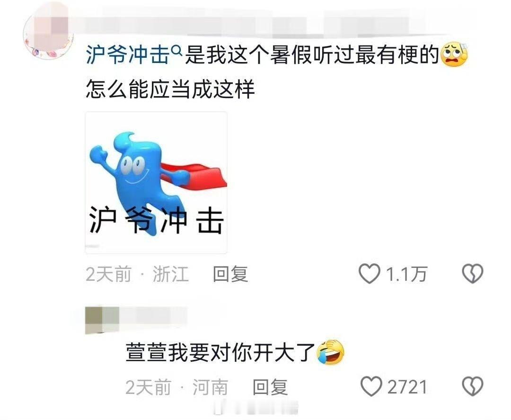The image size is (511, 420).
Task: Like the reply with 2721 likes
Action: tap(371, 386)
